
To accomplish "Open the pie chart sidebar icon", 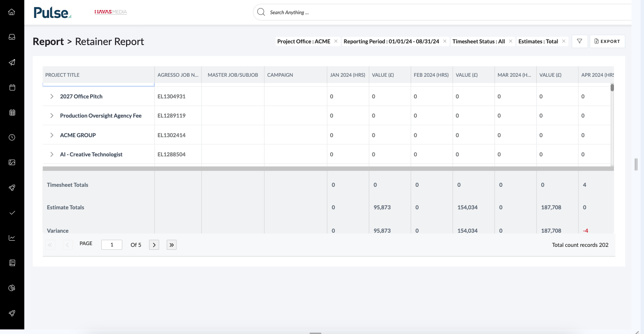I will tap(12, 288).
